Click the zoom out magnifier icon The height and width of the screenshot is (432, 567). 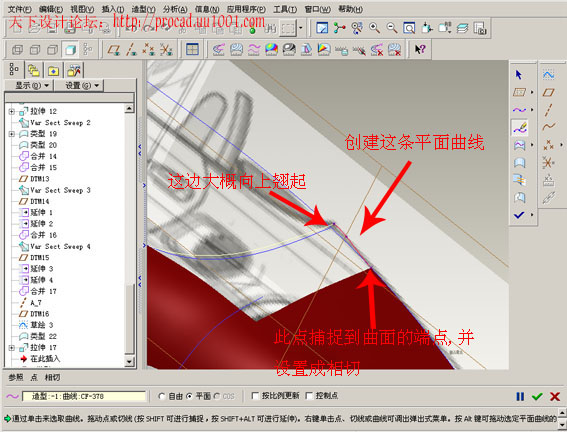(392, 28)
